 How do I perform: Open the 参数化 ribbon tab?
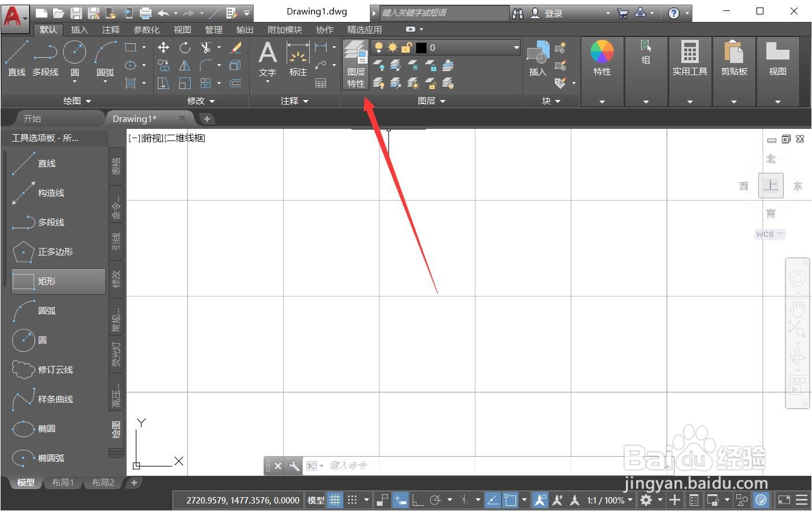146,29
